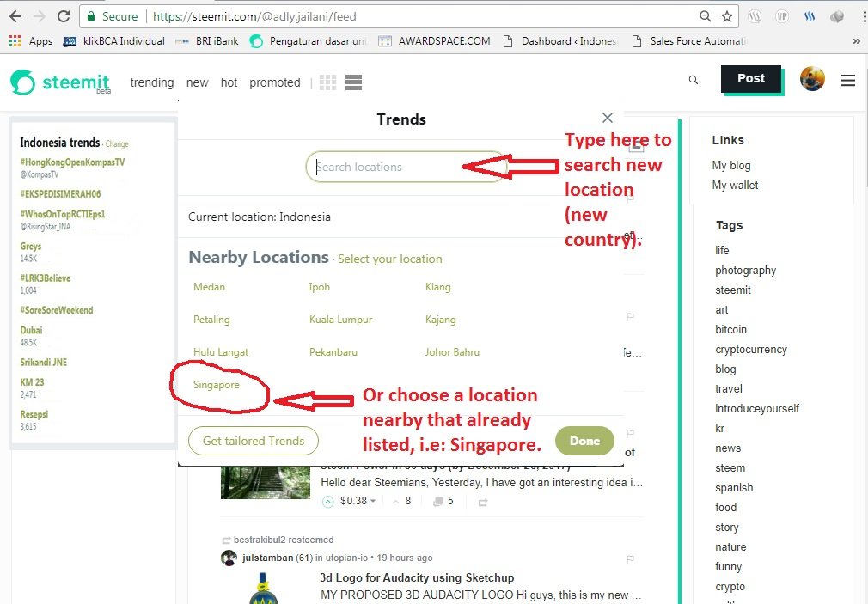This screenshot has width=868, height=604.
Task: Open the utopian-io category link
Action: 346,558
